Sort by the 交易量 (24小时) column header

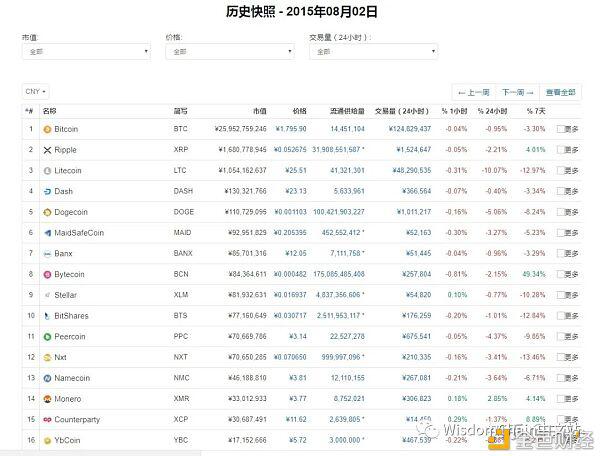pyautogui.click(x=401, y=111)
